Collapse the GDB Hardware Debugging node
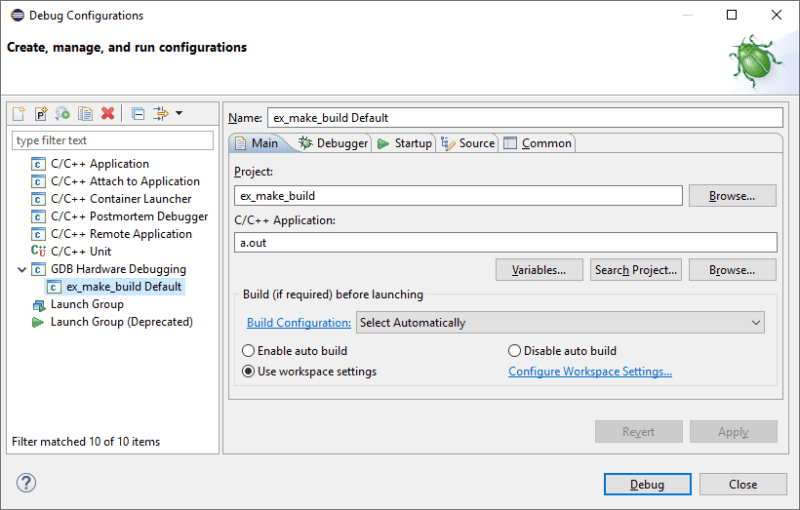 tap(22, 269)
